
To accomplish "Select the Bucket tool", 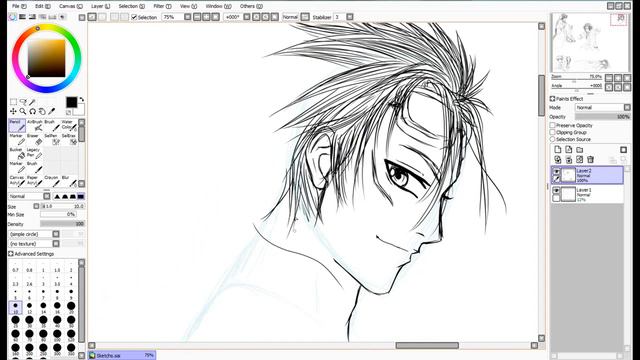I will coord(17,153).
